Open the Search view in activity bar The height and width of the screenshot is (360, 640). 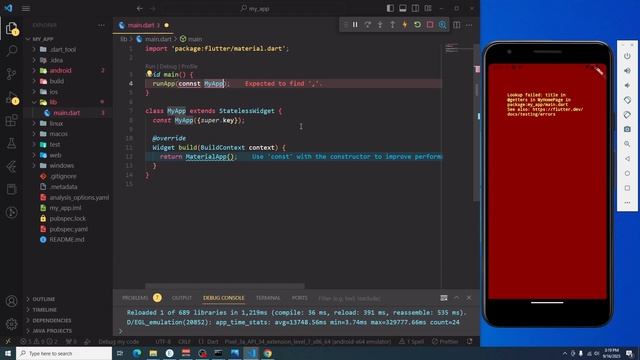[x=11, y=51]
